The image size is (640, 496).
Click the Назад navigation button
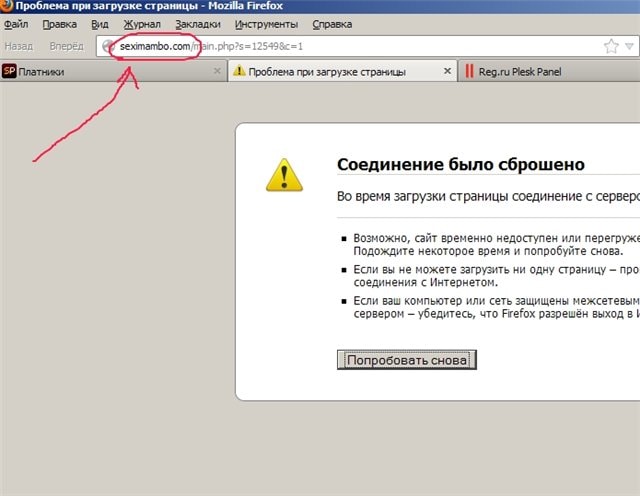[18, 46]
